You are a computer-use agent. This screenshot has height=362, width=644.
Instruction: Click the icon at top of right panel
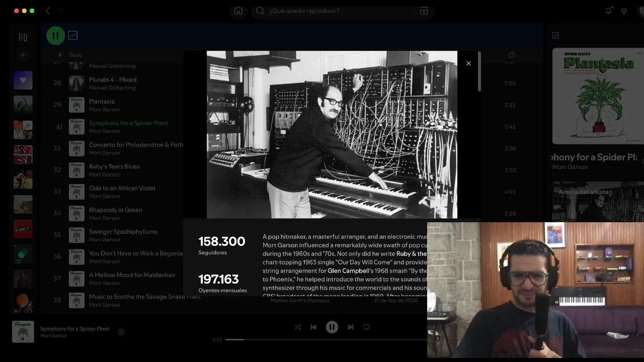(x=555, y=36)
